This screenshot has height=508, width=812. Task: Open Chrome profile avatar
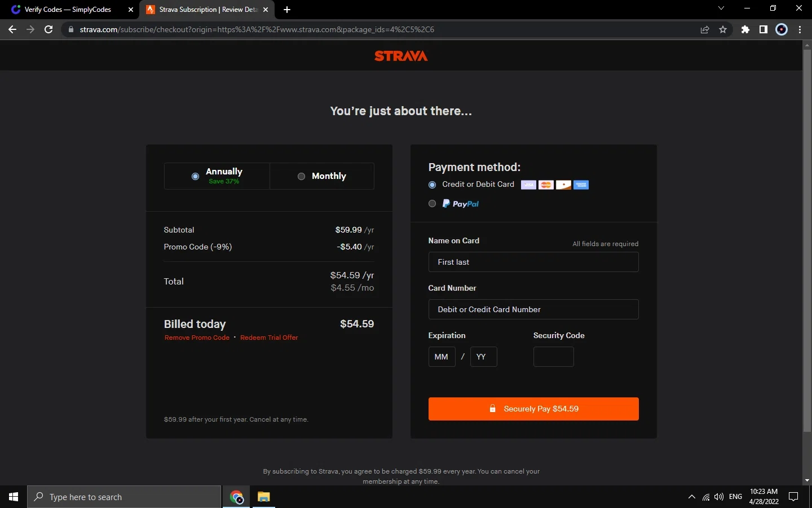click(x=782, y=29)
